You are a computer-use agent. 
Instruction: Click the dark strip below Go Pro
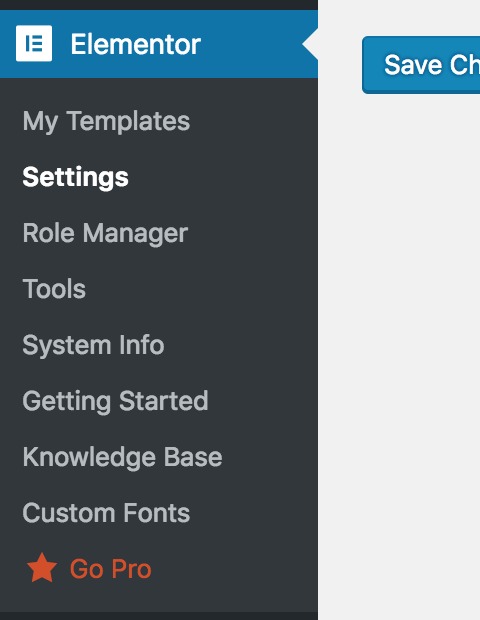tap(159, 616)
